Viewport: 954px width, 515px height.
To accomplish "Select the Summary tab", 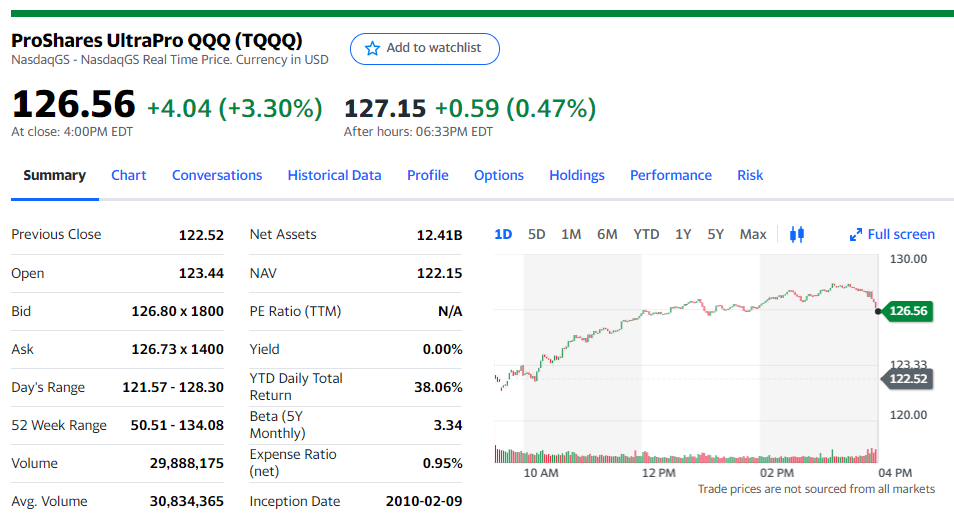I will (55, 175).
